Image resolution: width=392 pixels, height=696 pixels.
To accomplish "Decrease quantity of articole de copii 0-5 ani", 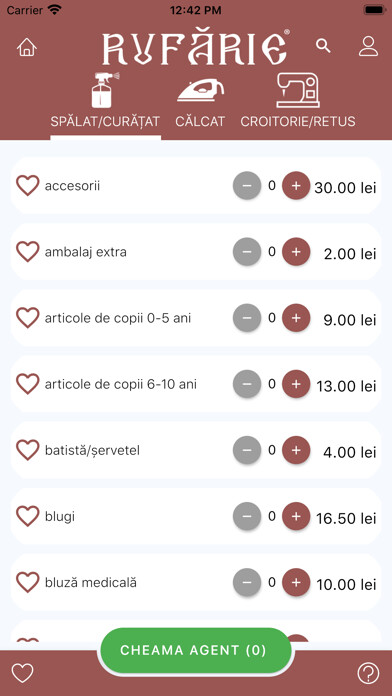I will (x=247, y=318).
